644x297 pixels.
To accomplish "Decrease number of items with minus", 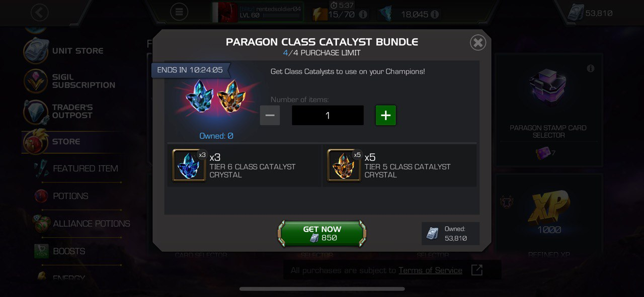I will [270, 115].
